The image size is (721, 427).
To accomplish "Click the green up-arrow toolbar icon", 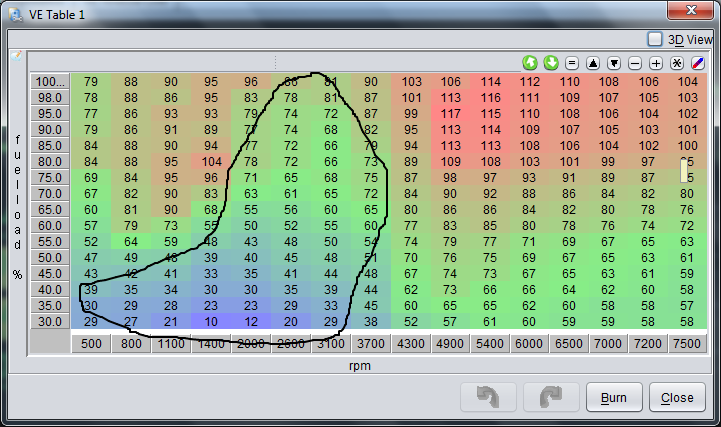I will pyautogui.click(x=530, y=63).
